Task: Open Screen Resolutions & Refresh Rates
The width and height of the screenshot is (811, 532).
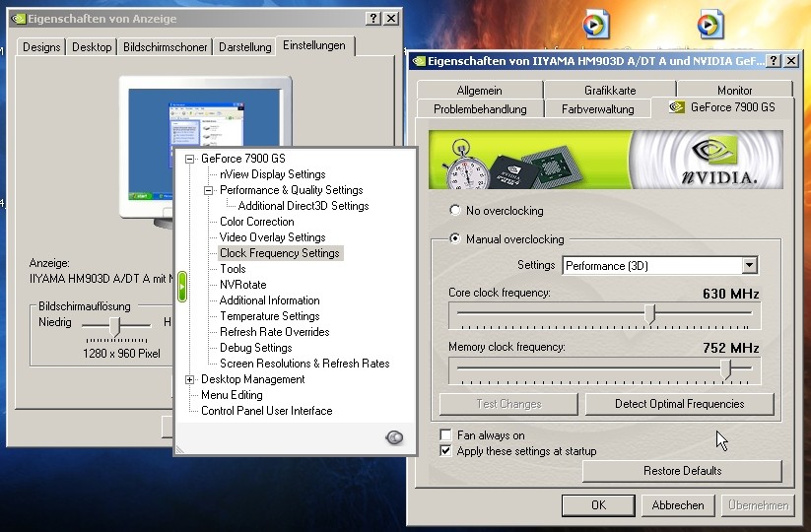Action: pos(304,364)
